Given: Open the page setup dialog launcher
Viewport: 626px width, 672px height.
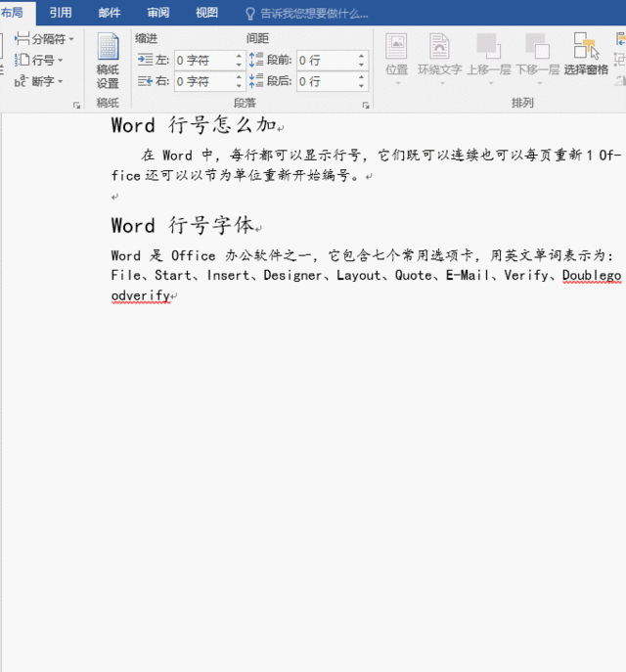Looking at the screenshot, I should click(x=76, y=105).
